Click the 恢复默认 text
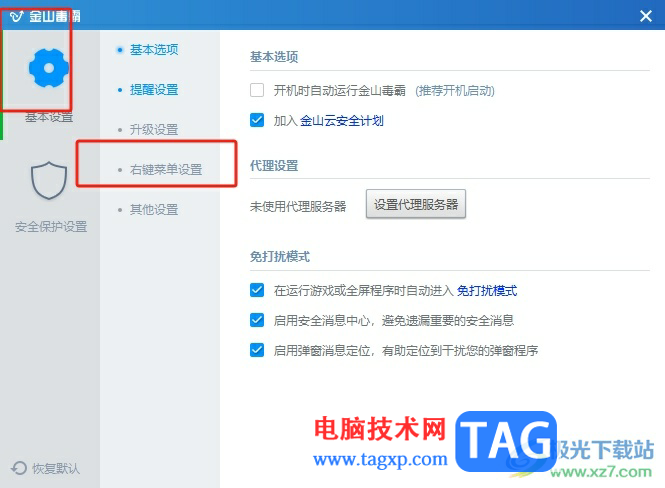The image size is (665, 488). tap(56, 468)
